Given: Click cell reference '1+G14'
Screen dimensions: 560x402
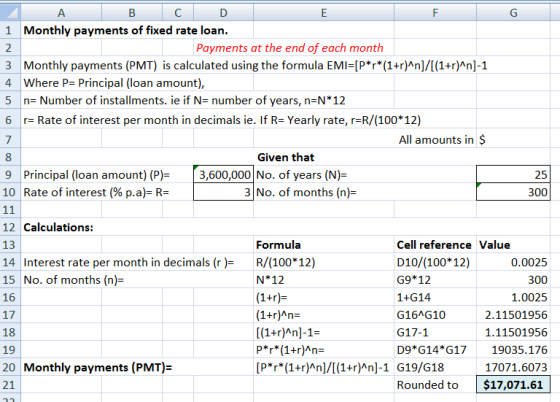Looking at the screenshot, I should (x=414, y=297).
